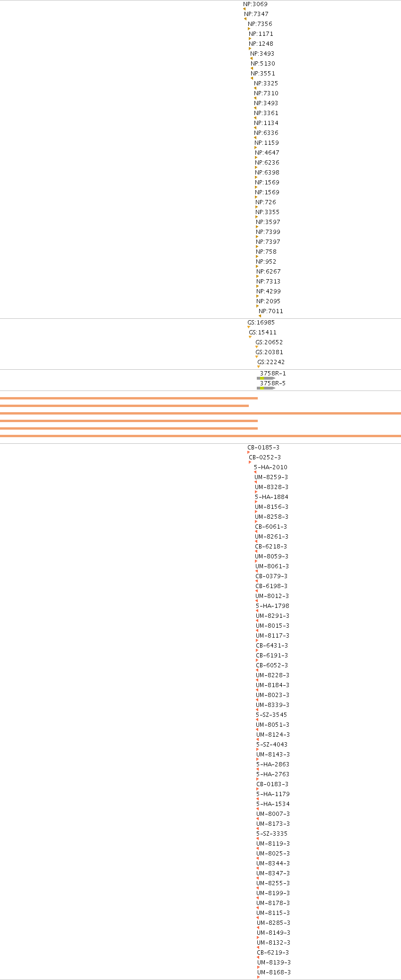Click the triangle marker under GS:16985
Viewport: 401px width, 980px height.
pos(249,327)
